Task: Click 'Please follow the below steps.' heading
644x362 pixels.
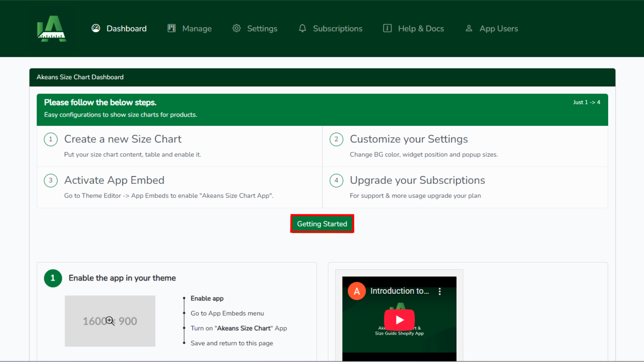Action: pos(100,103)
